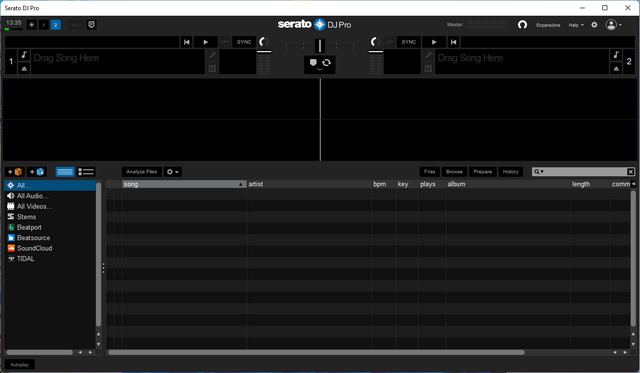Eject track from deck 2

click(616, 69)
